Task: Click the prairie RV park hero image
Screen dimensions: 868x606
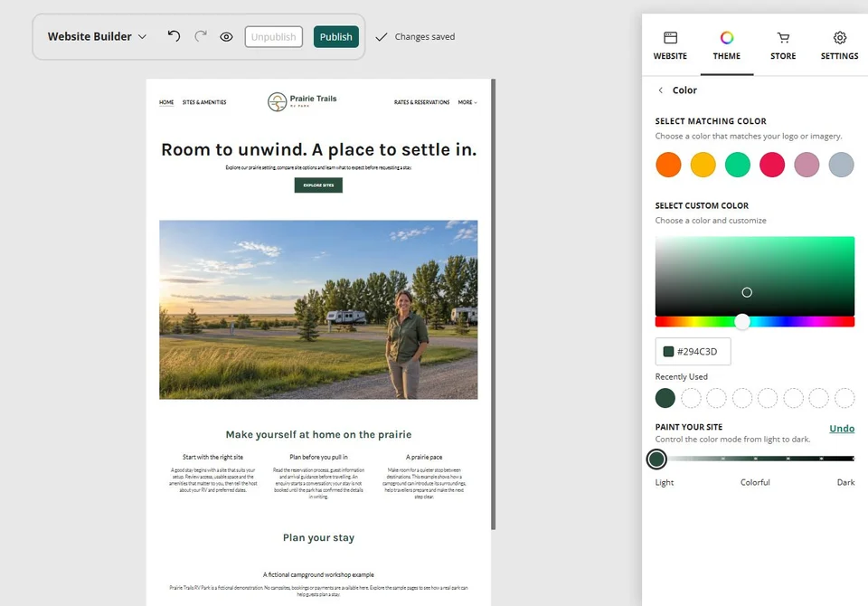Action: [x=318, y=309]
